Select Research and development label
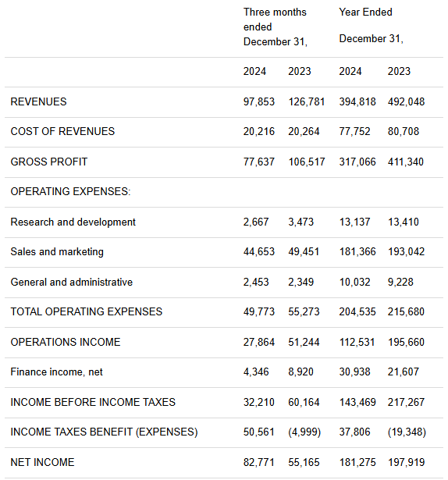The image size is (448, 480). (x=73, y=222)
